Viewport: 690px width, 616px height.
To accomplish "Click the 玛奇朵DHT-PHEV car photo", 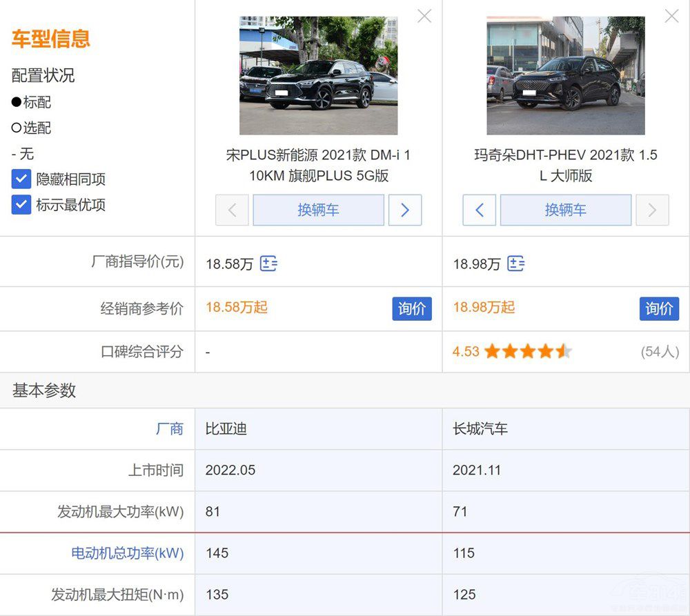I will pos(566,74).
